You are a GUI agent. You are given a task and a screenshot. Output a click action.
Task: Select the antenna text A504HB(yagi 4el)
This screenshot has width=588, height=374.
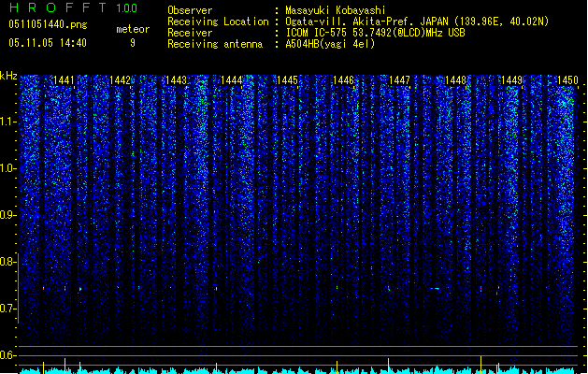coord(330,44)
